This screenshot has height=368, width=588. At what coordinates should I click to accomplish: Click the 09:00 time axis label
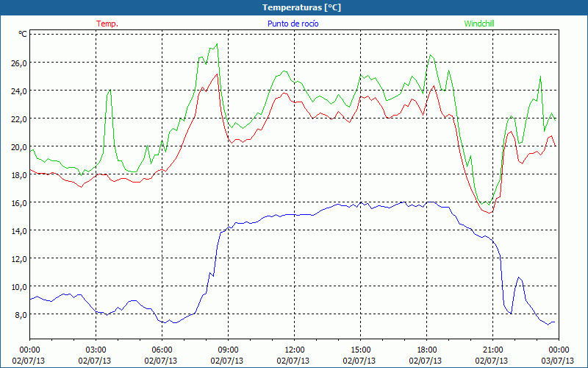click(228, 350)
